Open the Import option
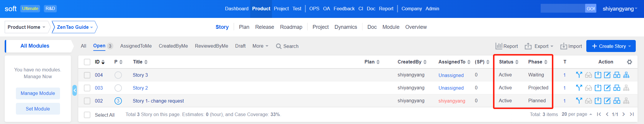The image size is (644, 124). (571, 46)
